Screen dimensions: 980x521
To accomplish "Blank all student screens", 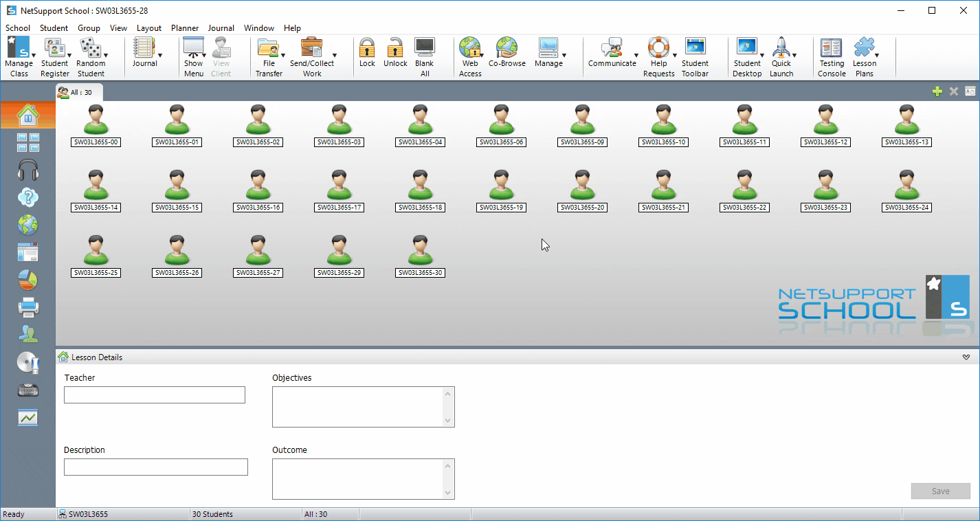I will [x=424, y=55].
